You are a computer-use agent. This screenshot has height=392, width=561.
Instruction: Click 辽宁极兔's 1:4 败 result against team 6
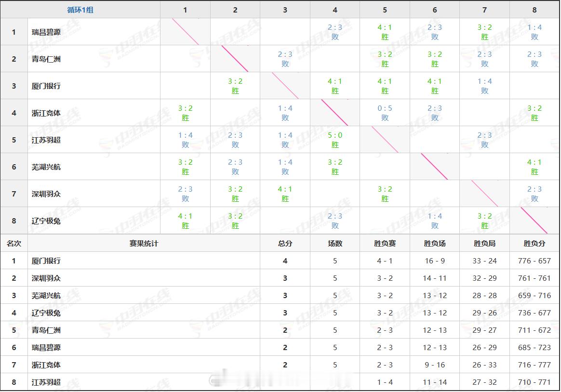[x=435, y=221]
